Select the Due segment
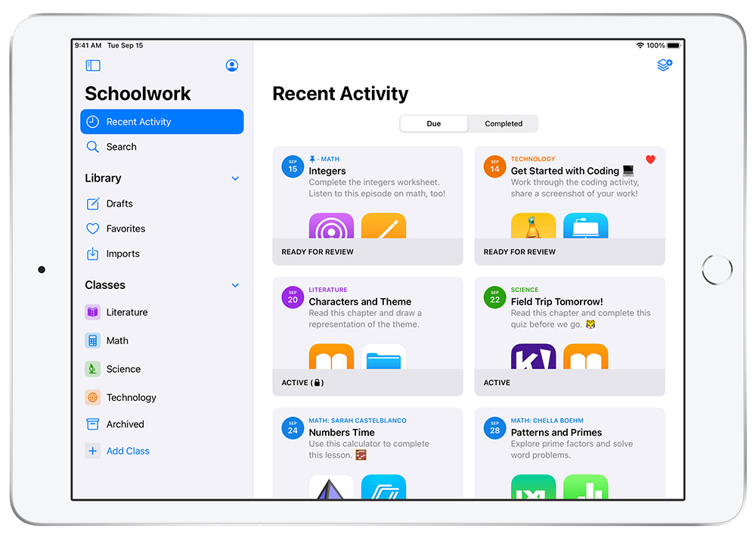The height and width of the screenshot is (537, 756). (434, 124)
